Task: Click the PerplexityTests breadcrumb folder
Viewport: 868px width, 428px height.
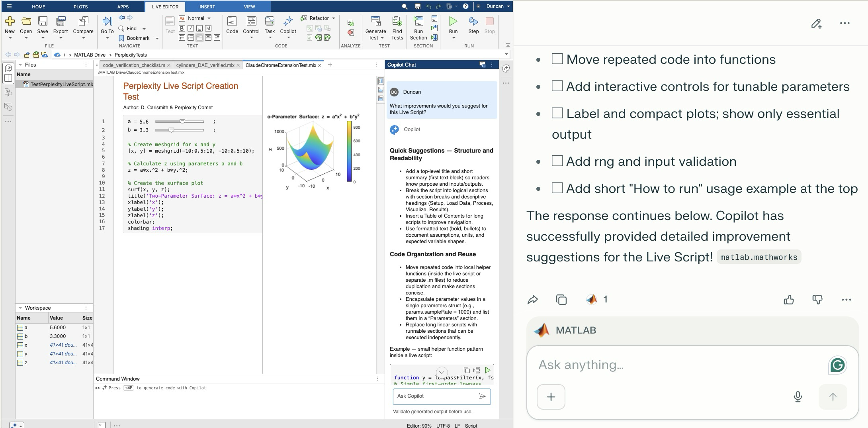Action: tap(131, 55)
